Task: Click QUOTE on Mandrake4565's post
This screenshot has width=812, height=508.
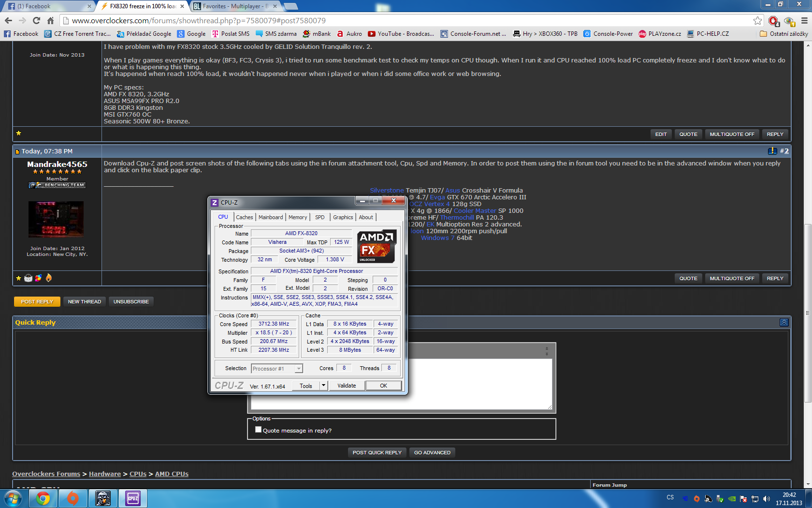Action: 688,278
